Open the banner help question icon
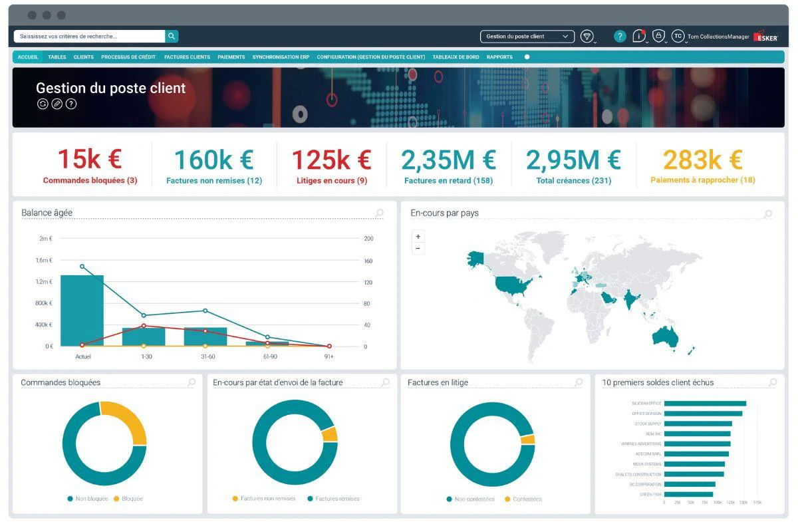798x532 pixels. tap(71, 104)
